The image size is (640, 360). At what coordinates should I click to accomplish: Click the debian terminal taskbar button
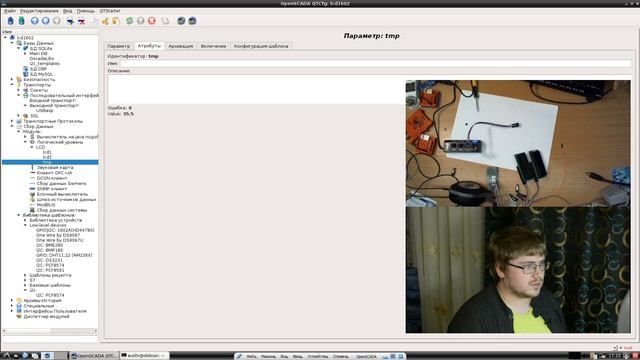144,356
